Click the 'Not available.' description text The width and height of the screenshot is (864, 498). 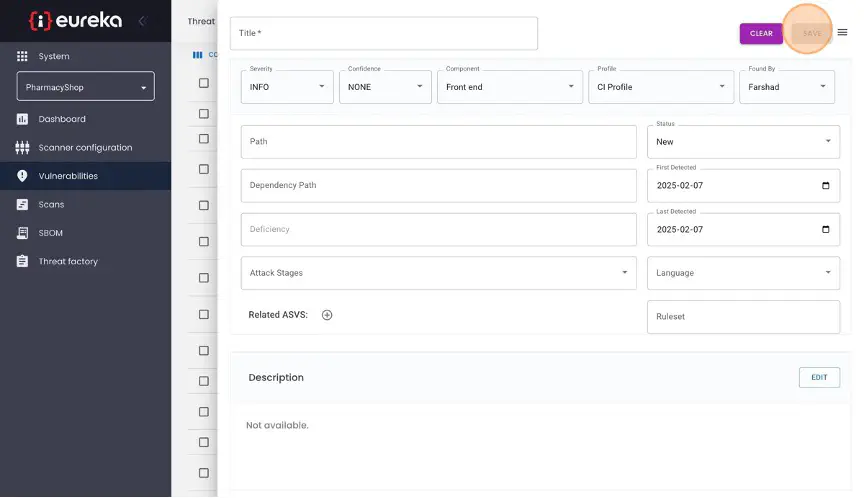[277, 425]
